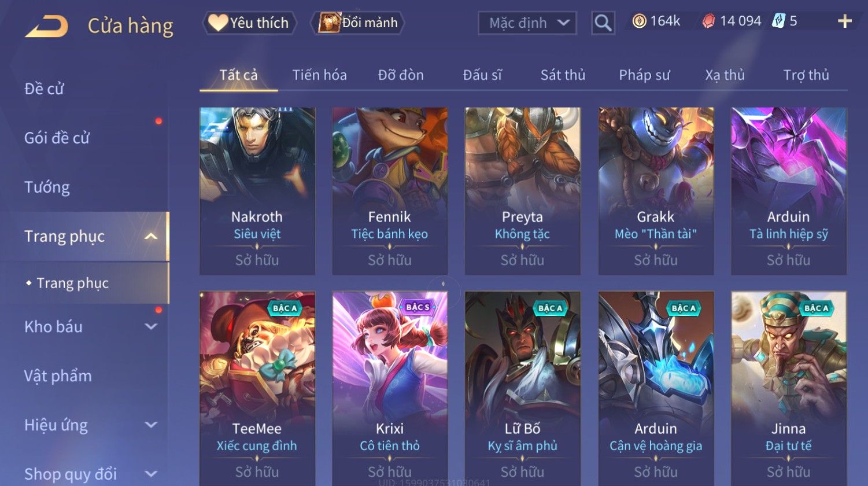Expand the Kho báu sidebar section
This screenshot has height=486, width=868.
[151, 326]
